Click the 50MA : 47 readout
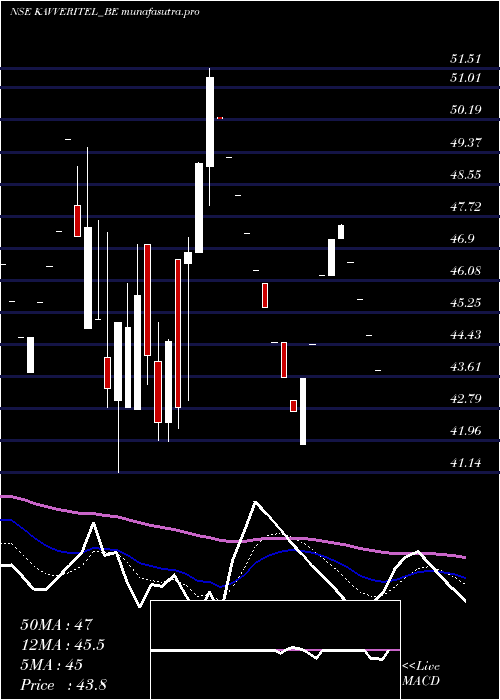 56,625
